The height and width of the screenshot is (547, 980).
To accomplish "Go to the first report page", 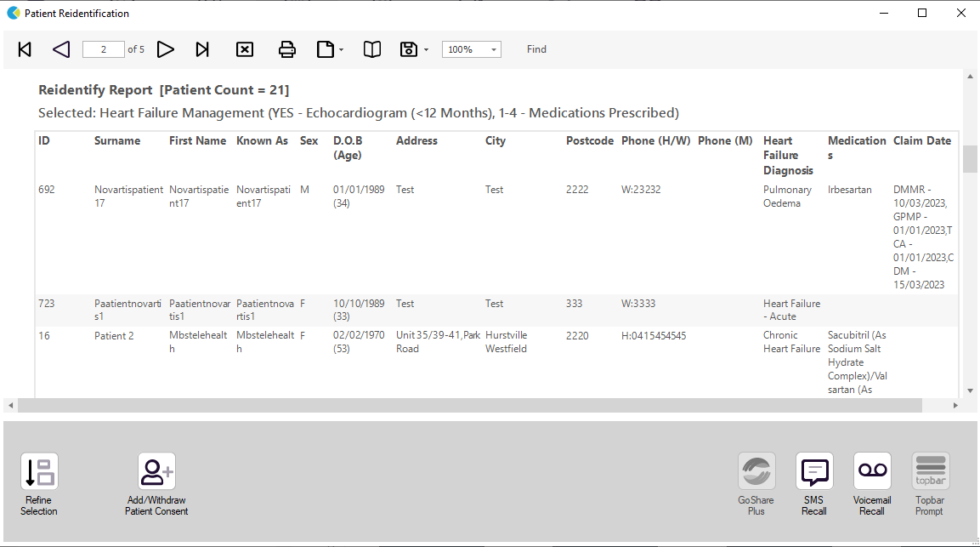I will tap(25, 49).
